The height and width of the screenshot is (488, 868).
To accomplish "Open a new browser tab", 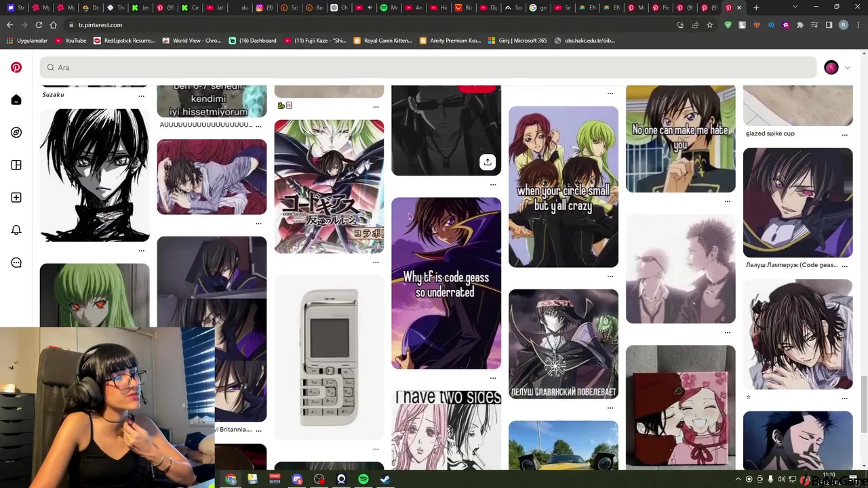I will coord(756,7).
